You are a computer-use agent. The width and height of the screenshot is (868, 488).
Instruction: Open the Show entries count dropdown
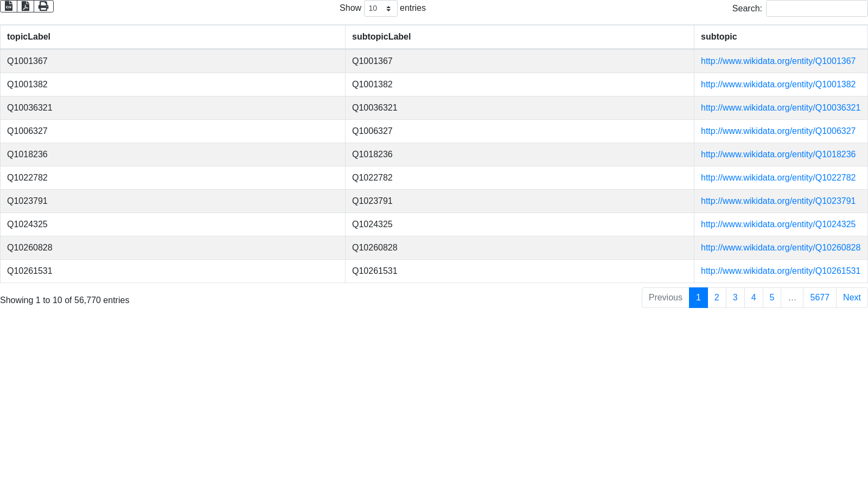coord(380,9)
